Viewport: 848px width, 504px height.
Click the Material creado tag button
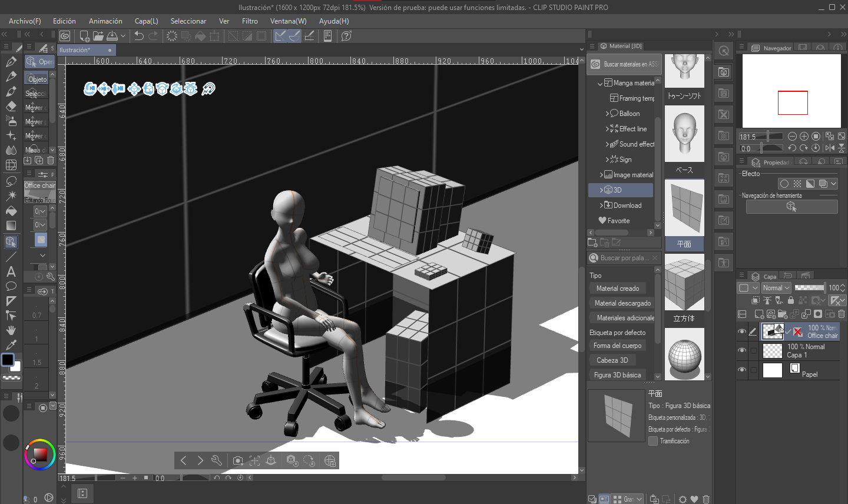coord(617,289)
